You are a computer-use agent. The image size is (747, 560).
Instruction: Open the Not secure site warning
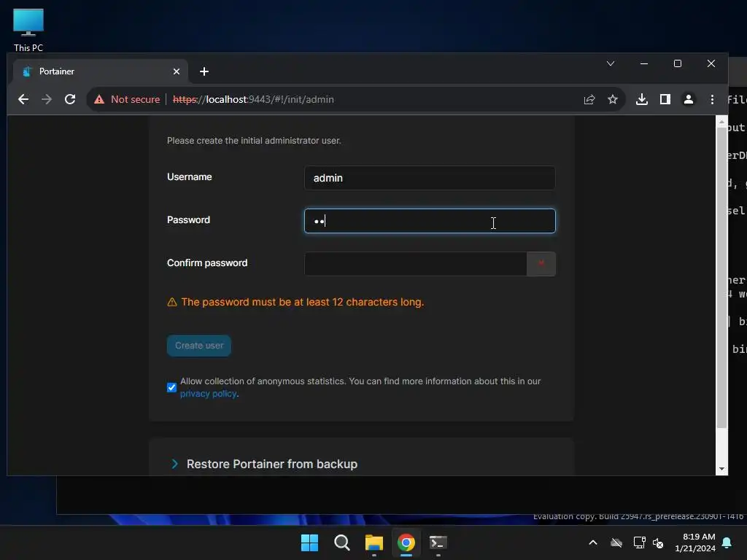coord(127,99)
